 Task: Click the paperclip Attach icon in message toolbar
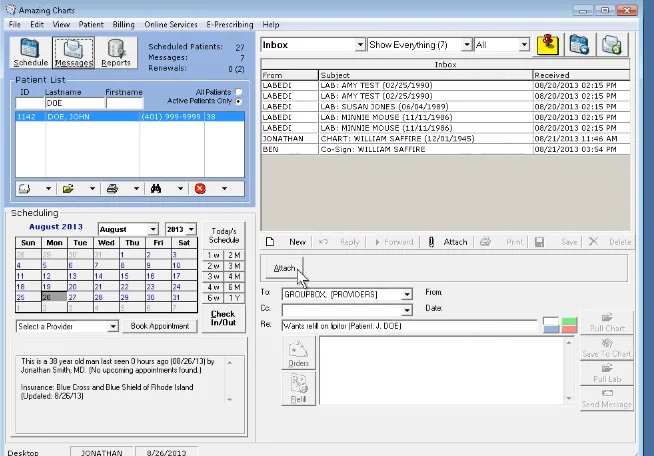[431, 242]
